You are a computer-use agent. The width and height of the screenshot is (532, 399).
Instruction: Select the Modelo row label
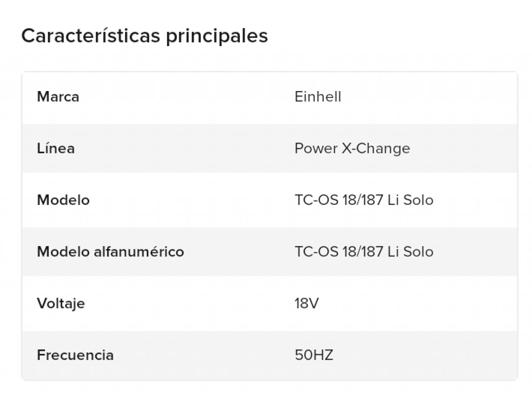(63, 200)
